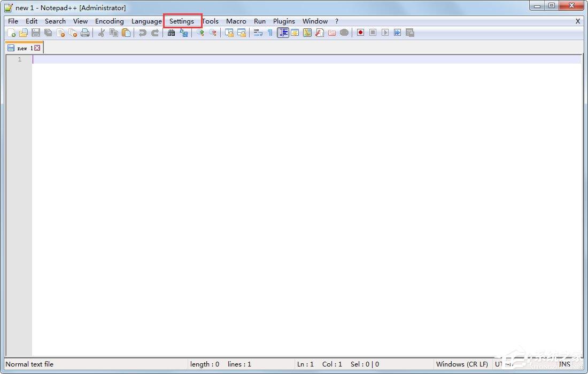
Task: Open the File menu
Action: [13, 21]
